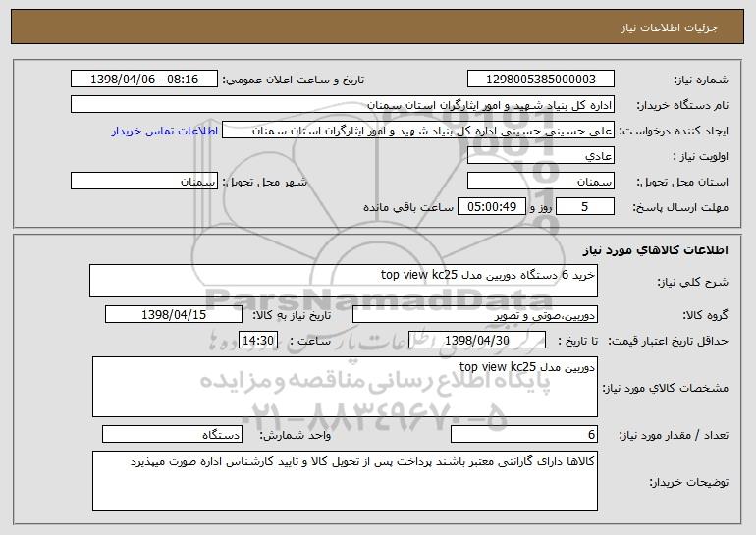Click the label تاریخ و ساعت اعلان عمومی
This screenshot has width=756, height=535.
coord(294,80)
